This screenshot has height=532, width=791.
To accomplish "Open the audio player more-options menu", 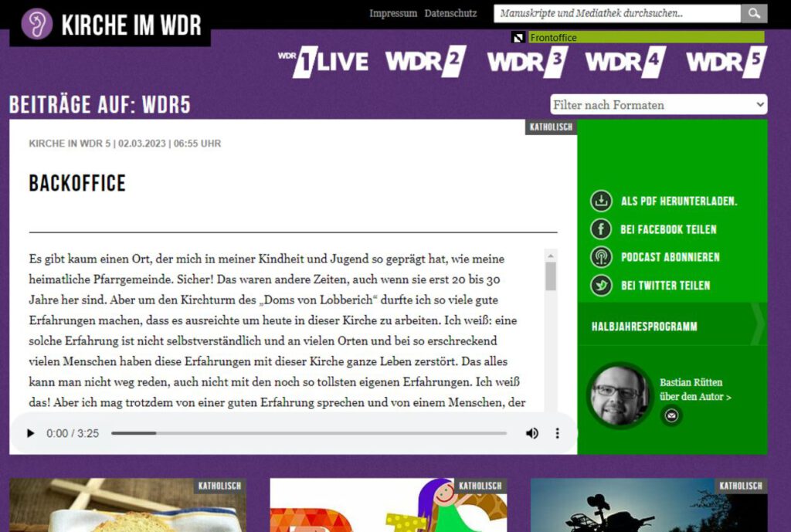I will [x=558, y=433].
